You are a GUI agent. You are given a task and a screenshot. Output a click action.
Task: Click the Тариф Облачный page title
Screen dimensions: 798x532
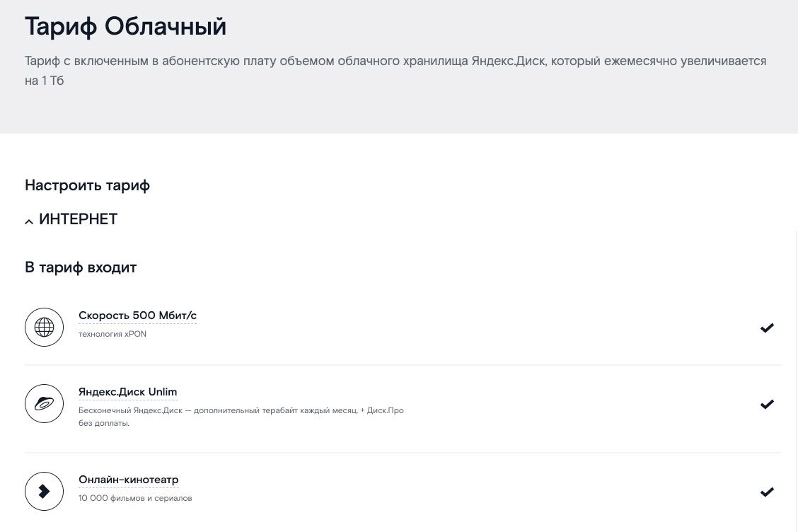(x=126, y=26)
